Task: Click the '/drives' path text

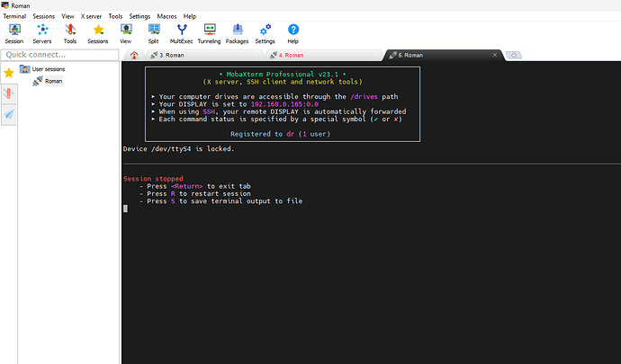Action: pyautogui.click(x=364, y=96)
